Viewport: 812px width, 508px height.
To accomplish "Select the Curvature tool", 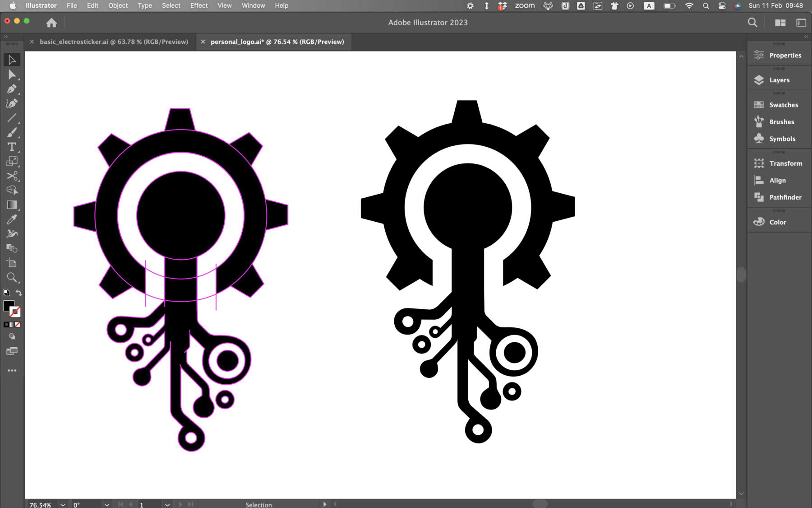I will tap(12, 103).
